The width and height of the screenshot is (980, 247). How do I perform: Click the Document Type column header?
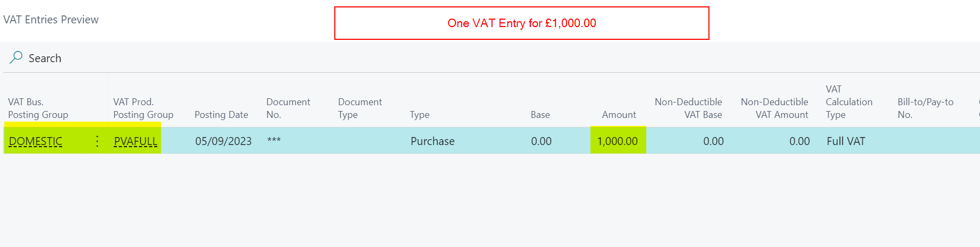[360, 108]
